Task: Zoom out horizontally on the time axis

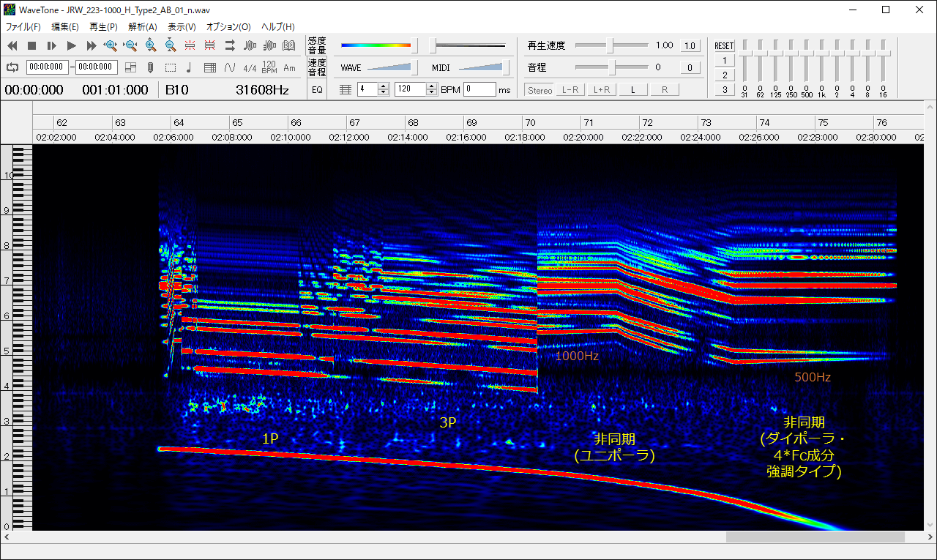Action: pyautogui.click(x=131, y=45)
